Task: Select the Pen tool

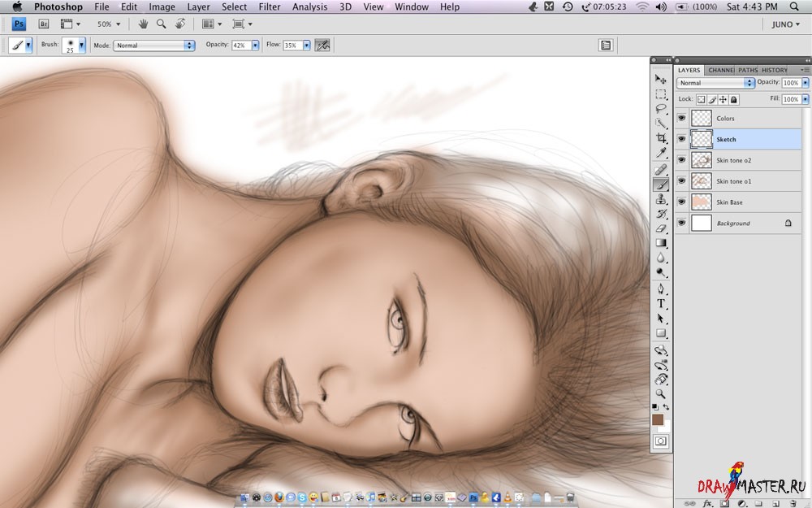Action: coord(661,289)
